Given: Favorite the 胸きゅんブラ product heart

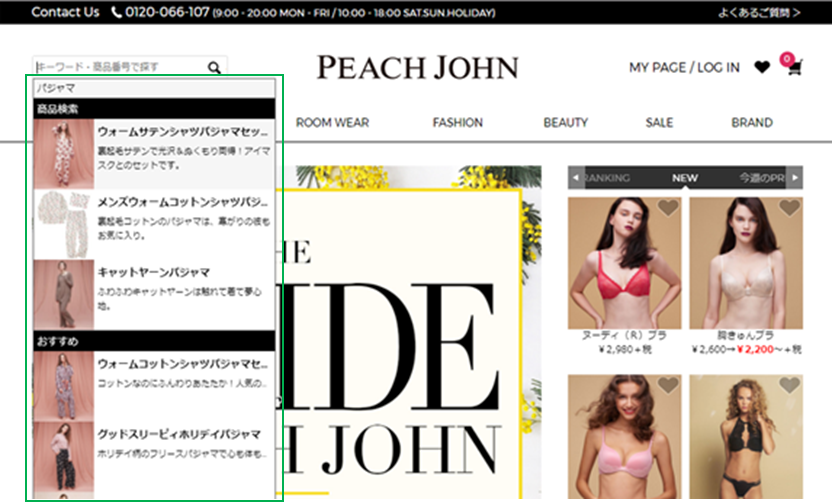Looking at the screenshot, I should (x=790, y=207).
